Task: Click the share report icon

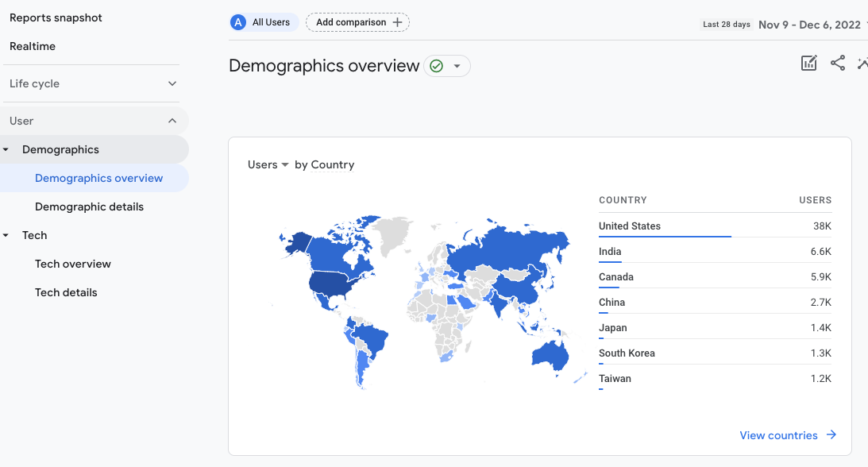Action: [x=838, y=64]
